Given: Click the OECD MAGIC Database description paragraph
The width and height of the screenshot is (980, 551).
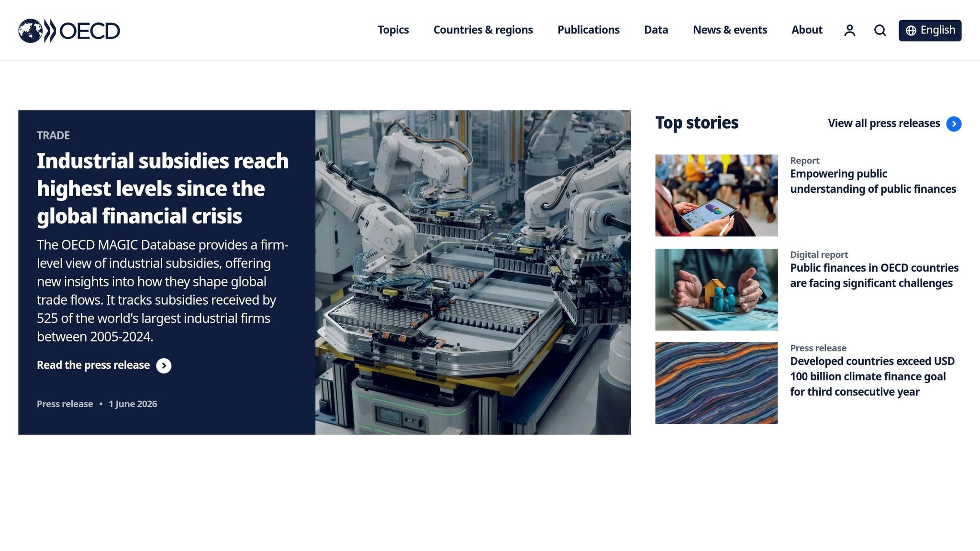Looking at the screenshot, I should (163, 291).
